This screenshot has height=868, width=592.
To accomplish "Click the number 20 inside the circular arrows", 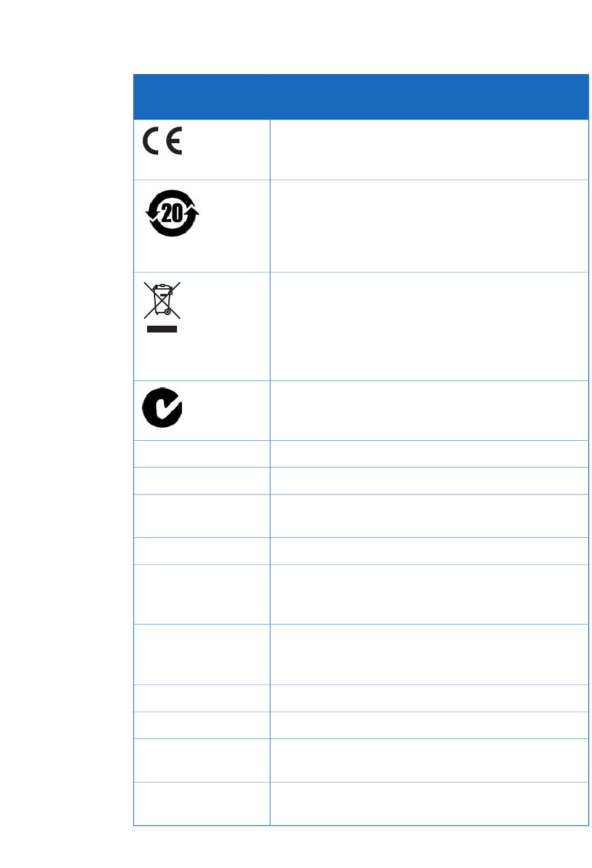I will (172, 214).
